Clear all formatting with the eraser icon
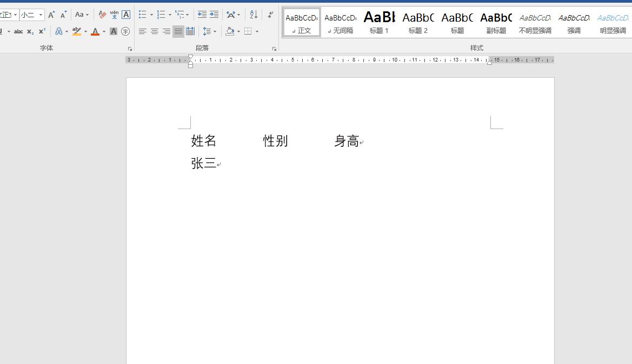 point(103,15)
